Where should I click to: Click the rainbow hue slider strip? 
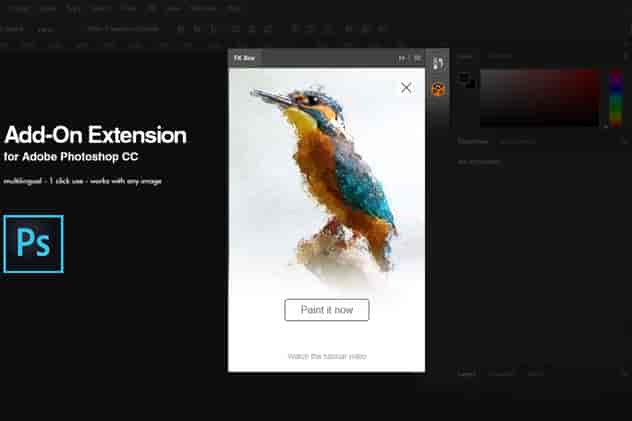coord(615,98)
